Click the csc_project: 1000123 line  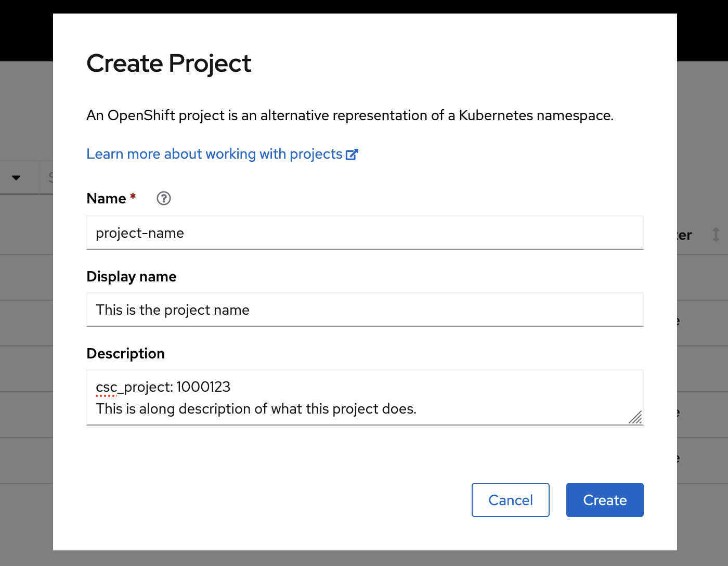(x=163, y=387)
